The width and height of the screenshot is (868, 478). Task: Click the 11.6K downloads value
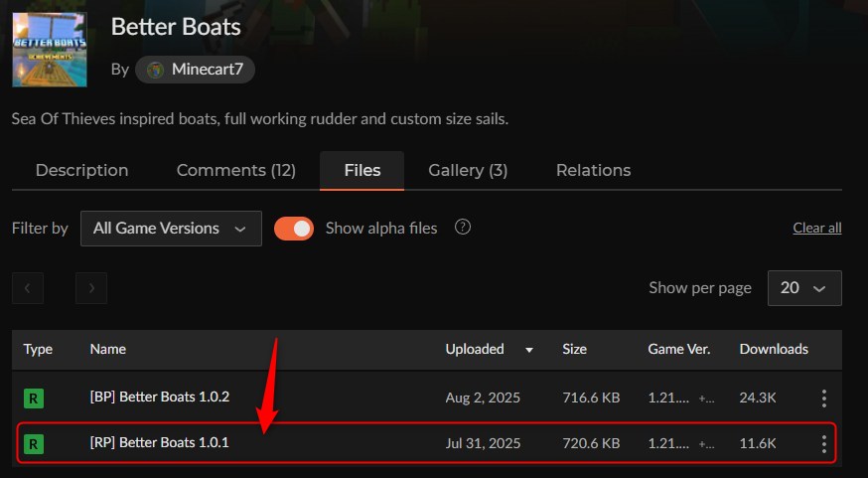point(758,443)
